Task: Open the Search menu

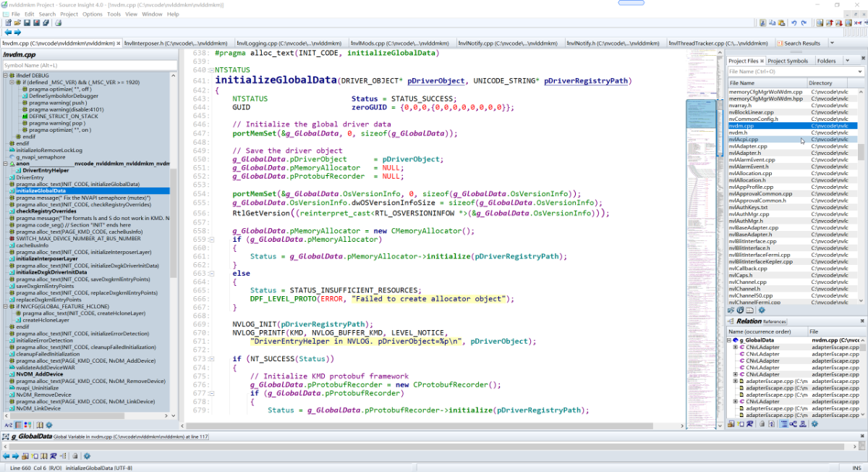Action: click(x=47, y=14)
